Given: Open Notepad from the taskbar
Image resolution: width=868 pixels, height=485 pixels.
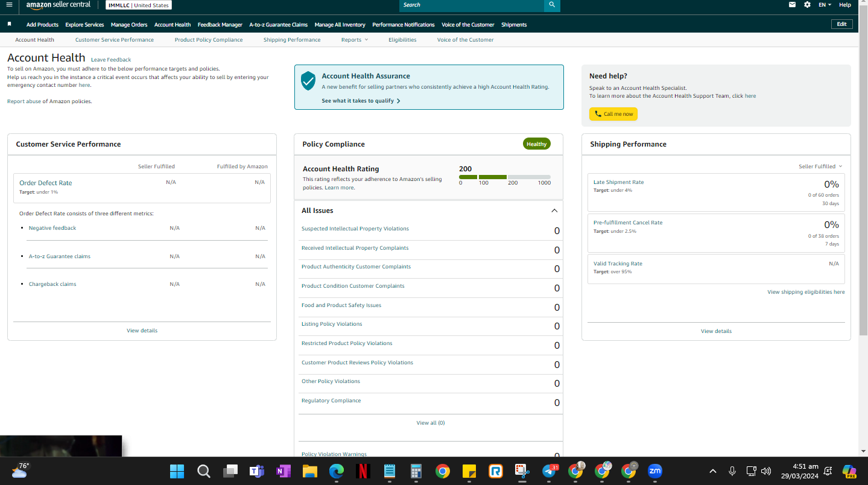Looking at the screenshot, I should click(x=390, y=471).
